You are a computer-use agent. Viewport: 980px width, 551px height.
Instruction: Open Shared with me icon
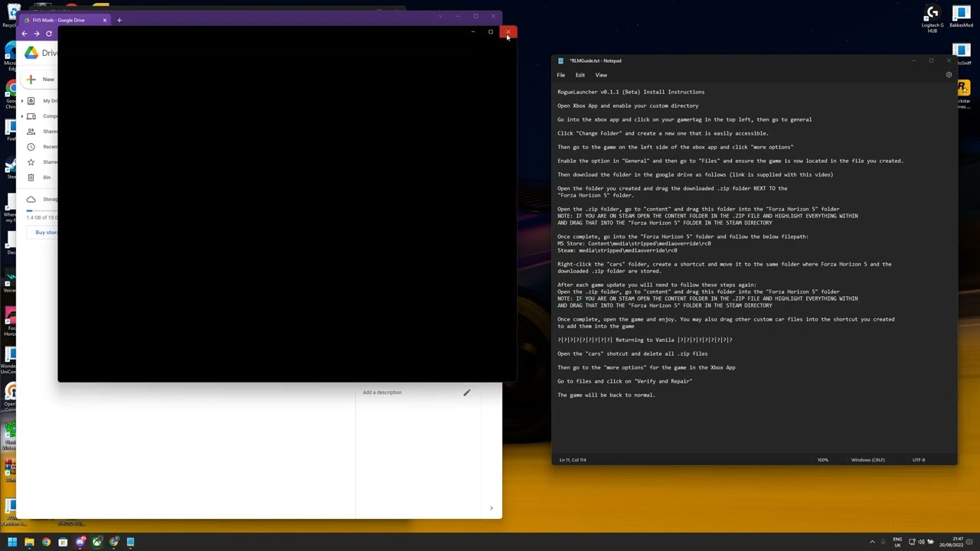click(31, 132)
